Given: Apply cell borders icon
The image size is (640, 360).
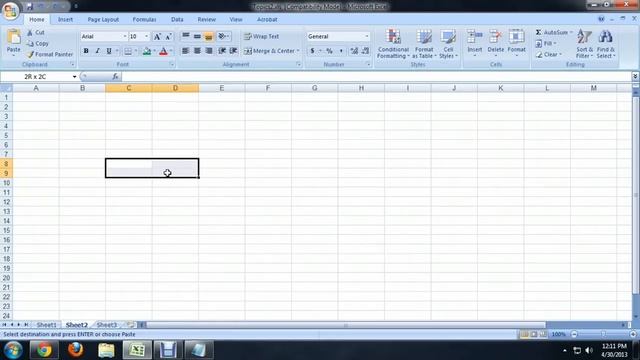Looking at the screenshot, I should pos(128,51).
